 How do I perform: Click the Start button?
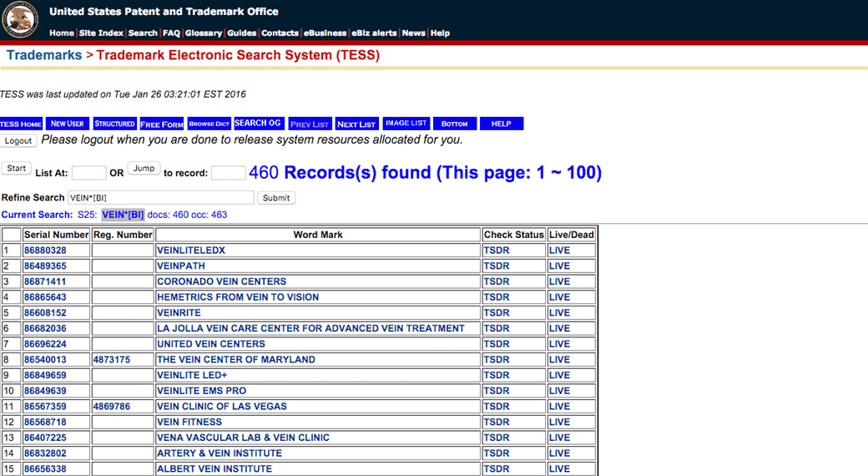(16, 169)
